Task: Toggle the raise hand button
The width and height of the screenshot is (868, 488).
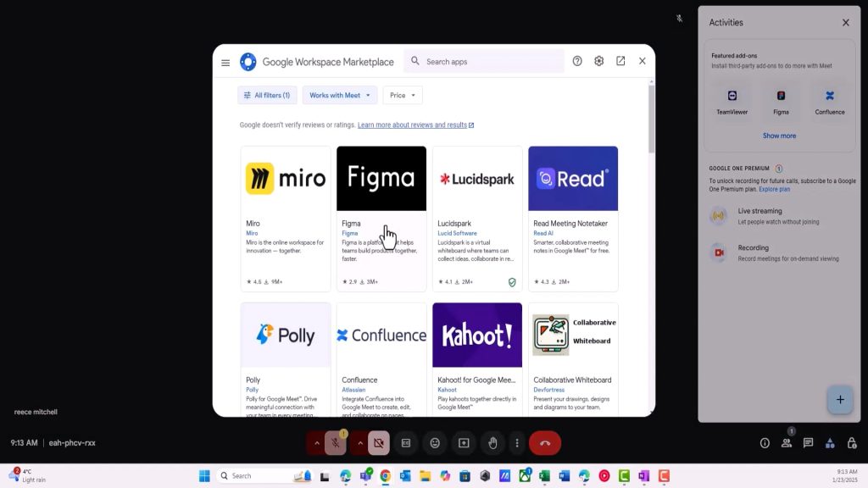Action: (x=492, y=443)
